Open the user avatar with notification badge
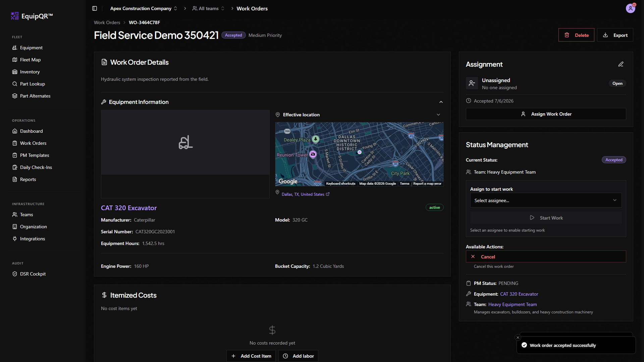This screenshot has height=362, width=644. click(x=631, y=8)
